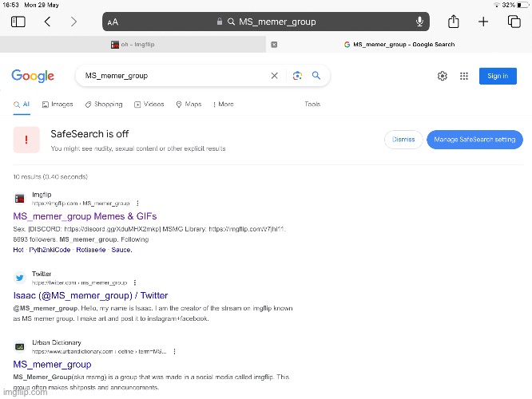
Task: Open options menu for Imgflip result
Action: pyautogui.click(x=137, y=203)
